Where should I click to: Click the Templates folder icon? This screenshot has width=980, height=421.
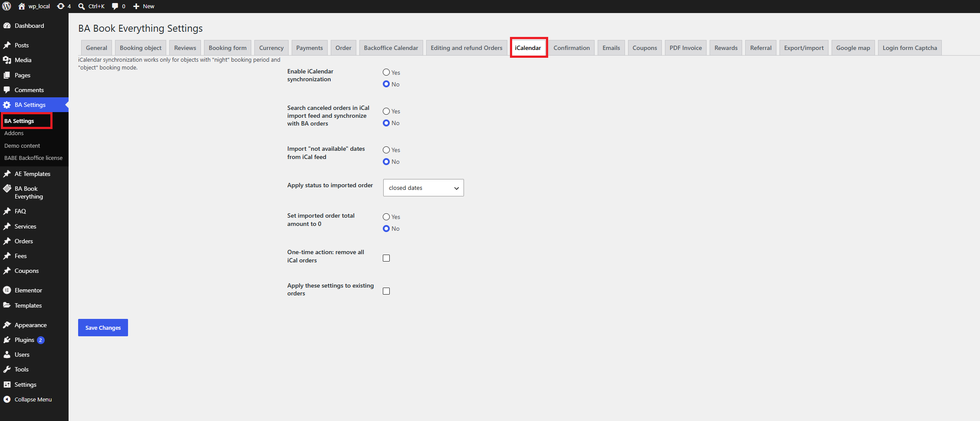coord(7,305)
